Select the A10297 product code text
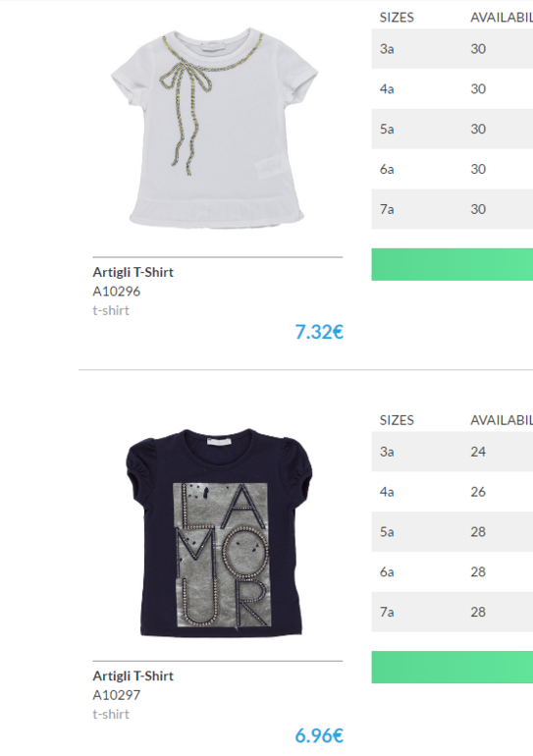The image size is (533, 756). click(116, 695)
